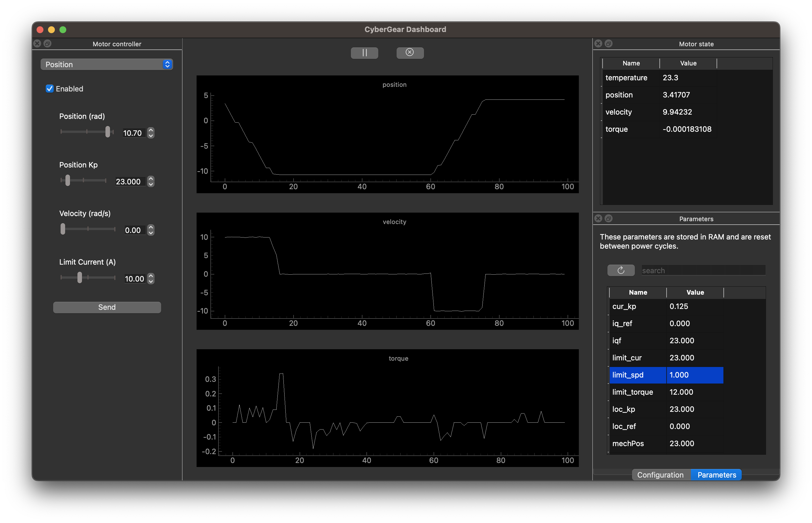
Task: Uncheck the Enabled checkbox
Action: click(x=49, y=89)
